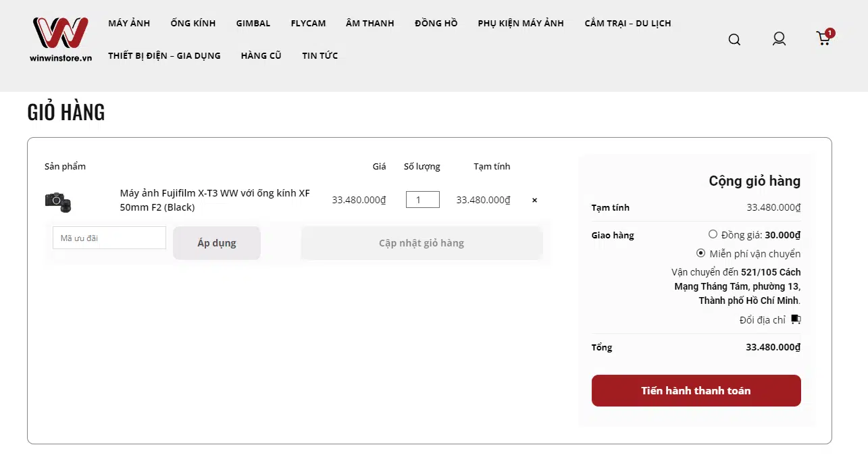Open the GIMBAL menu

253,23
